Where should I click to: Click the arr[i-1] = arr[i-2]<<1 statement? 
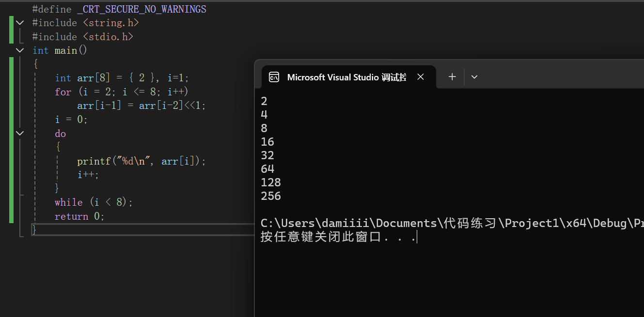[x=141, y=106]
